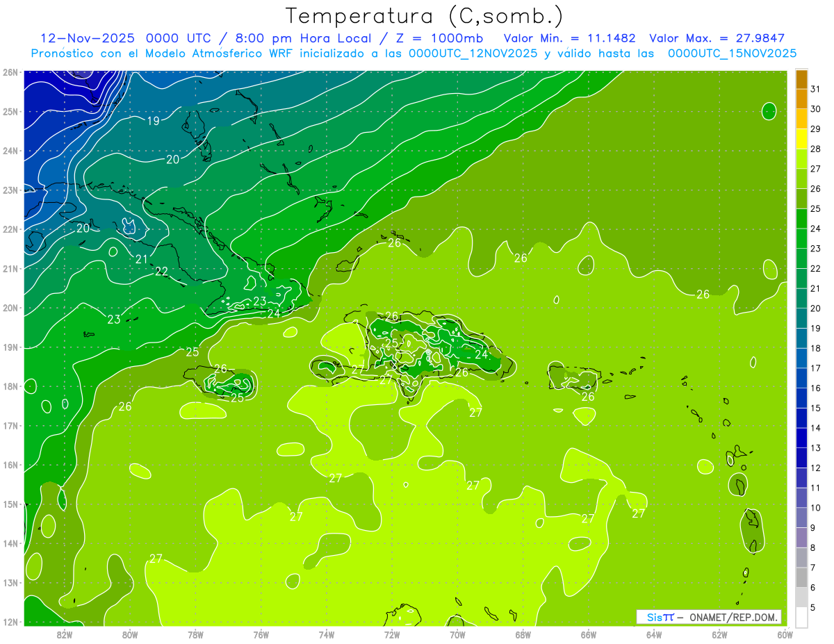
Task: Click the 16N latitude axis label
Action: tap(10, 465)
